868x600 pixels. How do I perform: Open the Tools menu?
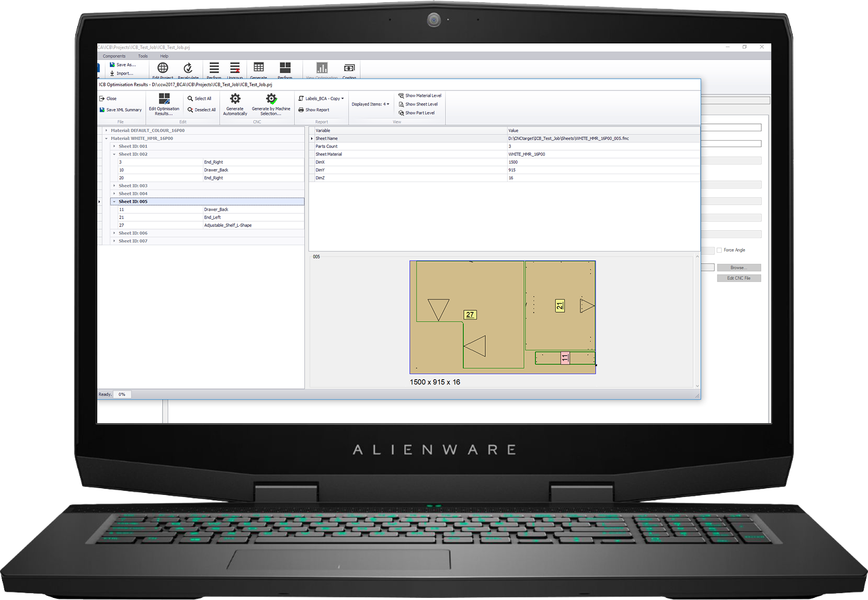click(x=143, y=56)
